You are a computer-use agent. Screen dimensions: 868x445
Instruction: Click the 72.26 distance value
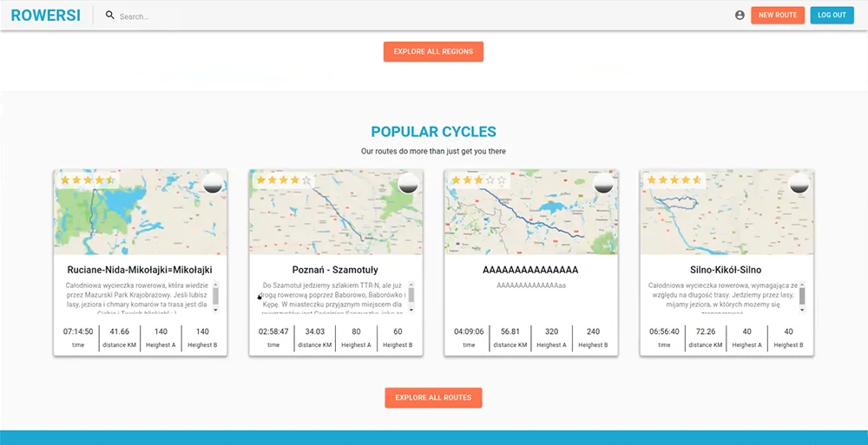point(705,331)
